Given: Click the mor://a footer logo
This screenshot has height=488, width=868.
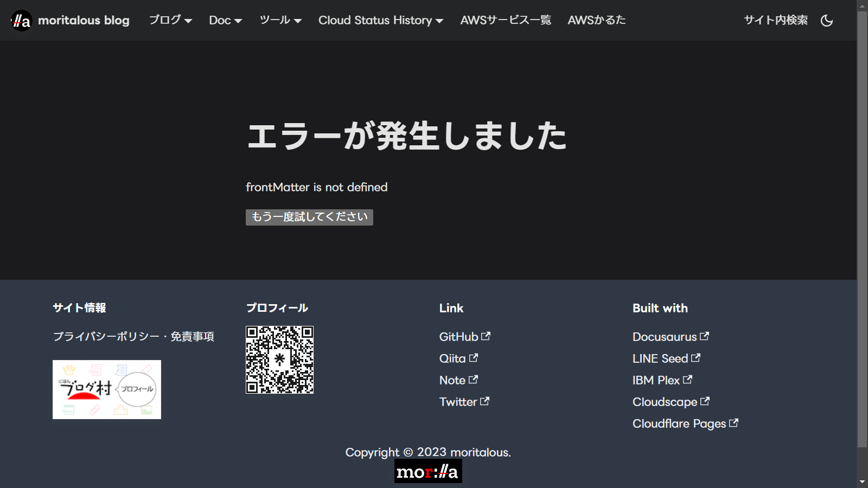Looking at the screenshot, I should pyautogui.click(x=428, y=472).
